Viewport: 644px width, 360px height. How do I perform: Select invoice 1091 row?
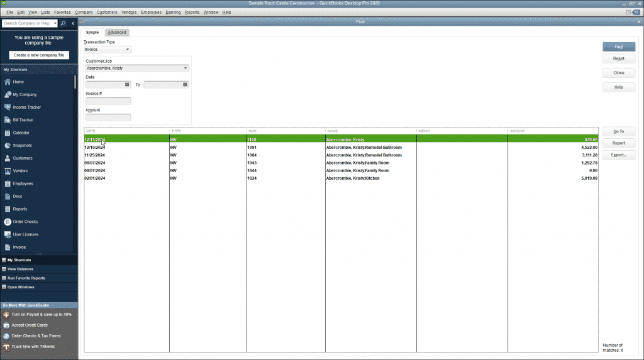click(x=341, y=148)
